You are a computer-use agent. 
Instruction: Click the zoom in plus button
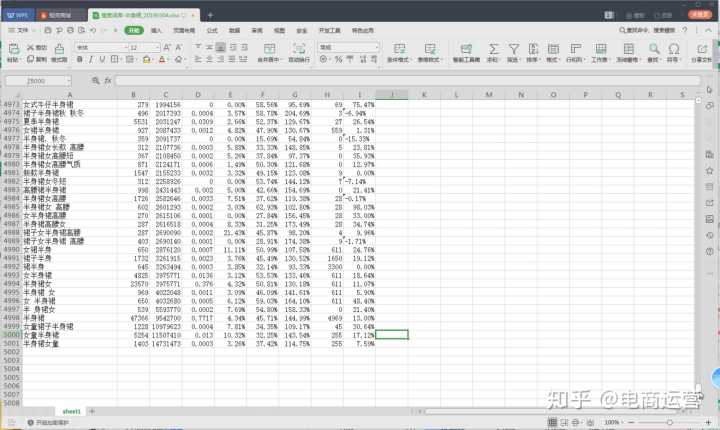tap(708, 422)
